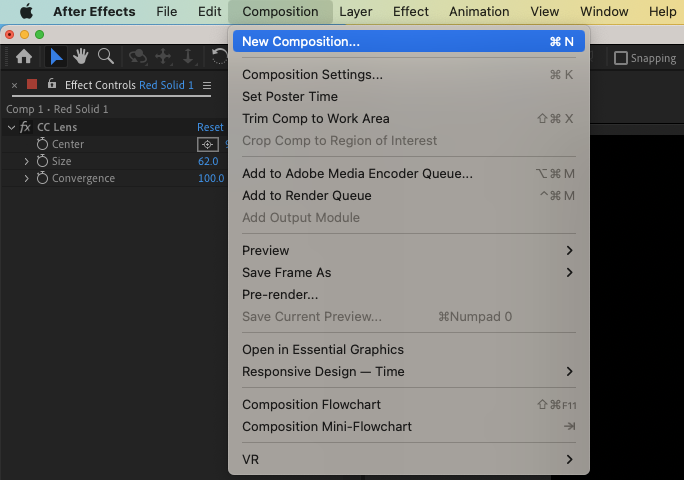Screen dimensions: 684x480
Task: Select the Orbit camera tool
Action: (x=138, y=57)
